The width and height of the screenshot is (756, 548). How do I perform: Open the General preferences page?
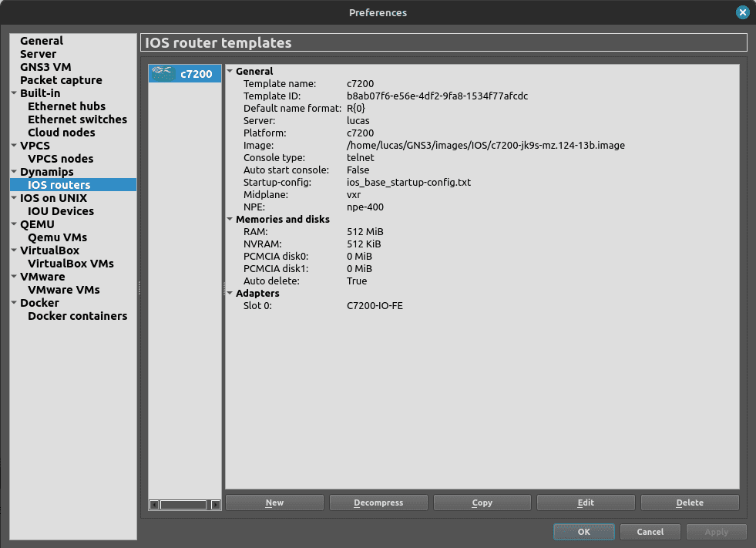[42, 41]
